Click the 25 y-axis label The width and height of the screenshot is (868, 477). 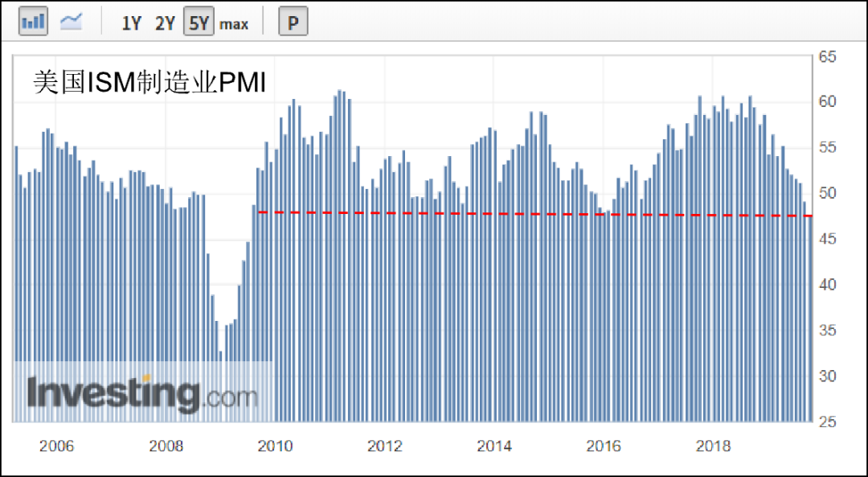click(828, 422)
